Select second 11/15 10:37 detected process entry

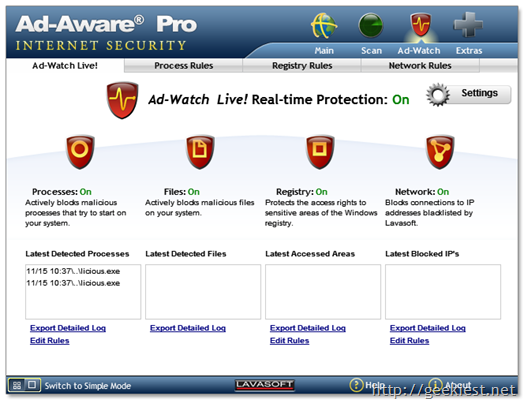(x=73, y=283)
